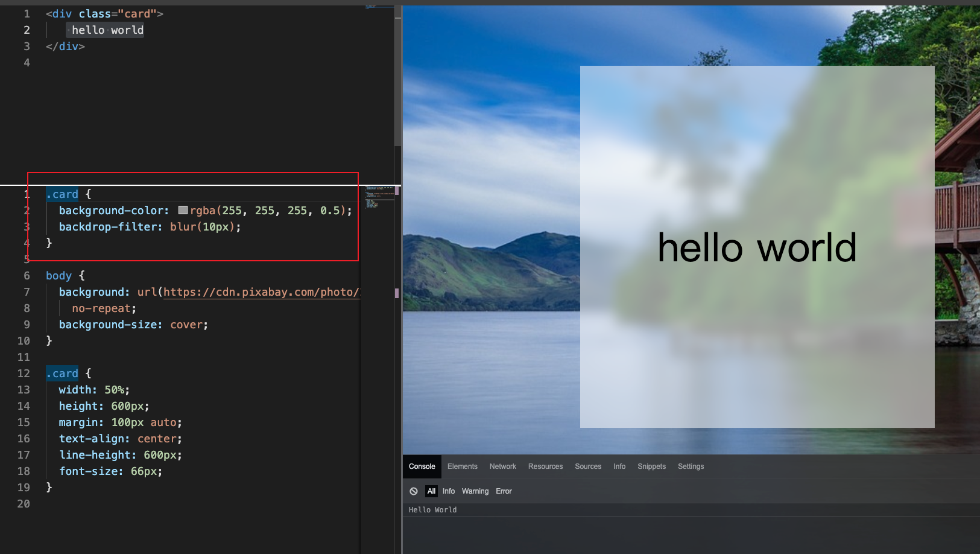Click the hello world text in HTML editor
The width and height of the screenshot is (980, 554).
coord(108,30)
